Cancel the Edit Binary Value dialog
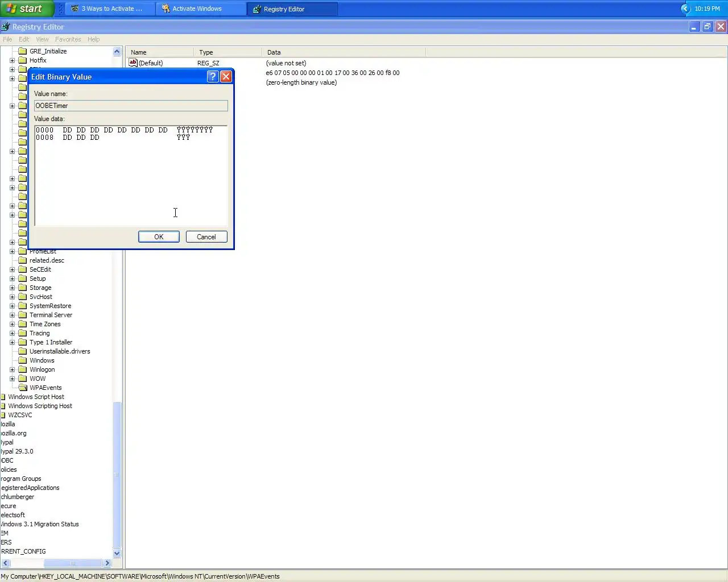The image size is (728, 582). pos(206,237)
